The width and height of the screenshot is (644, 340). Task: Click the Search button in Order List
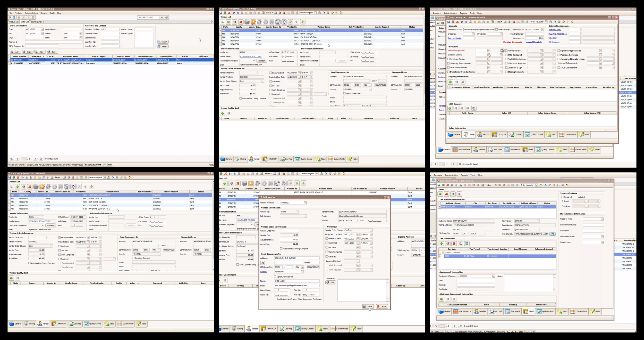pyautogui.click(x=163, y=42)
